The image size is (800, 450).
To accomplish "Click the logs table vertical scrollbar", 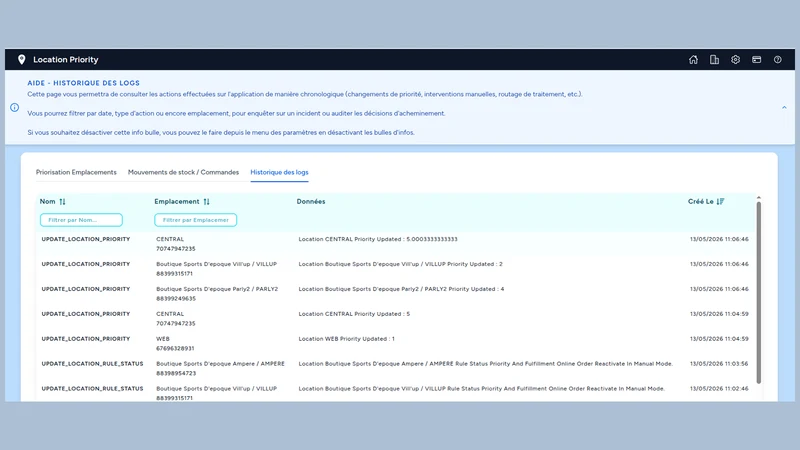I will point(759,292).
